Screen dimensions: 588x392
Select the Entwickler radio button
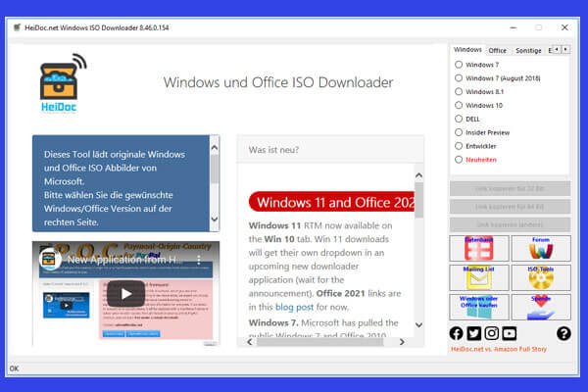[459, 146]
